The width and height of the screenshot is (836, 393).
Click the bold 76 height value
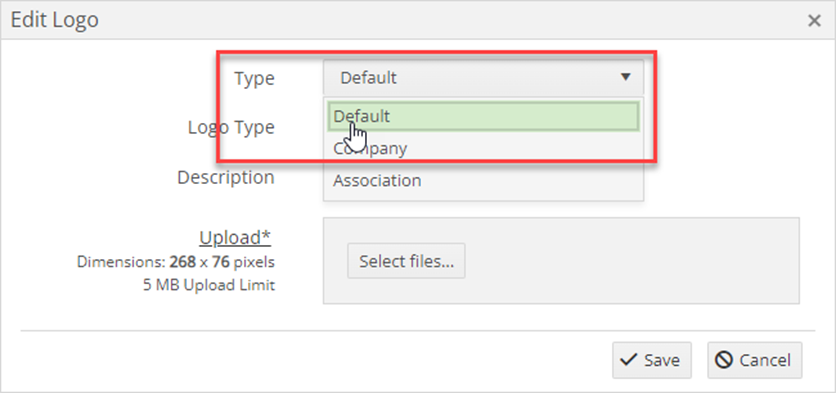(219, 262)
